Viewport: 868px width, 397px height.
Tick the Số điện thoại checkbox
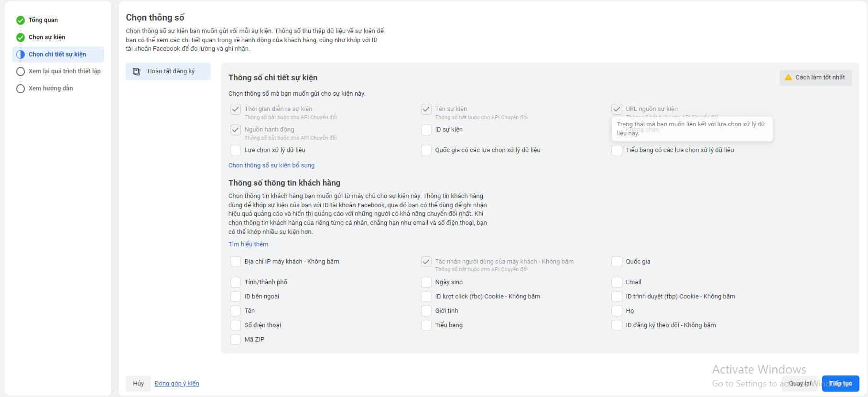(x=236, y=325)
